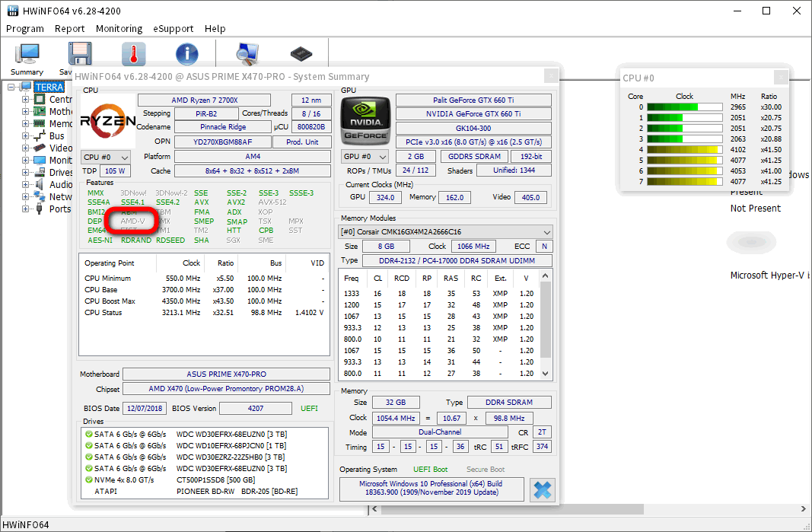Open the Corsair memory module dropdown
Viewport: 812px width, 532px height.
(445, 231)
